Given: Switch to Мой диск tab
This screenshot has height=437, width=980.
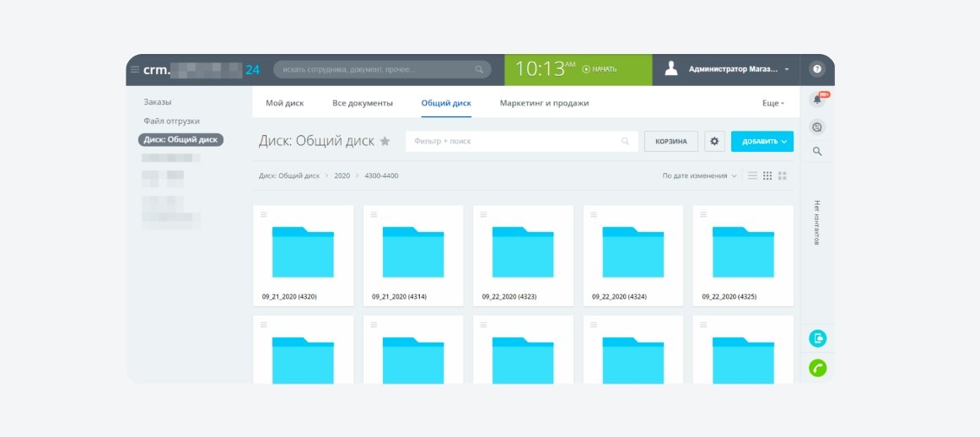Looking at the screenshot, I should point(285,103).
